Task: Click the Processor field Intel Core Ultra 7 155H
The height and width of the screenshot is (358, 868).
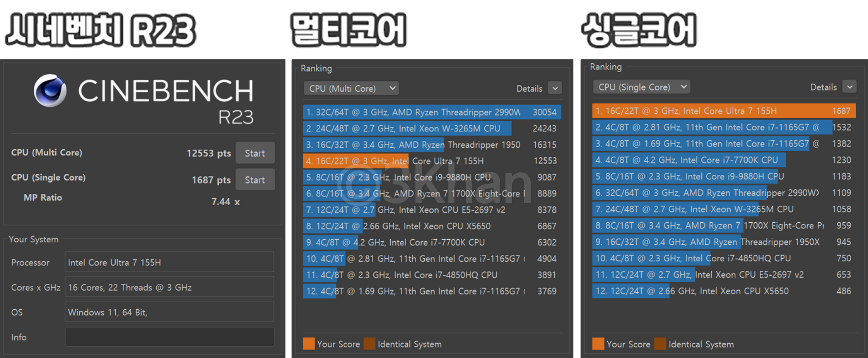Action: tap(169, 262)
